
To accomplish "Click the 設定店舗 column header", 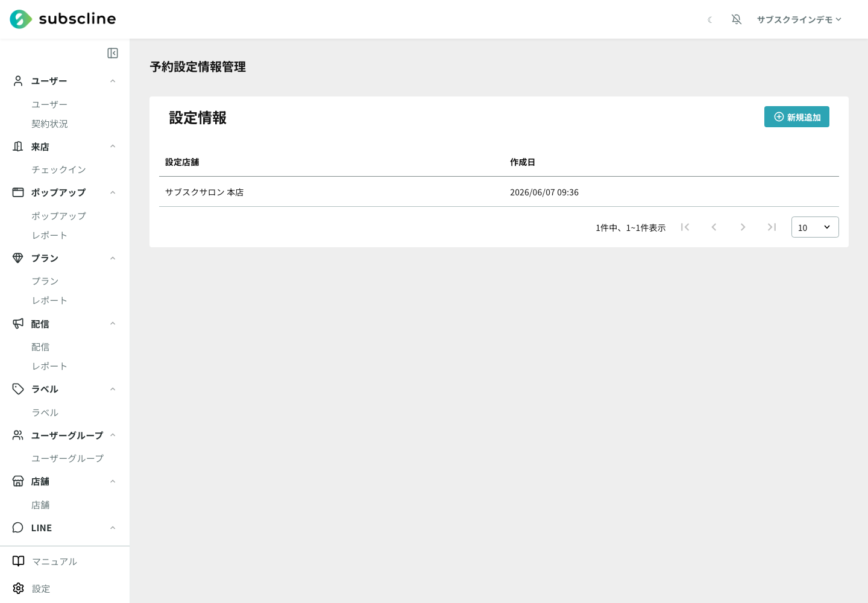I will (182, 162).
